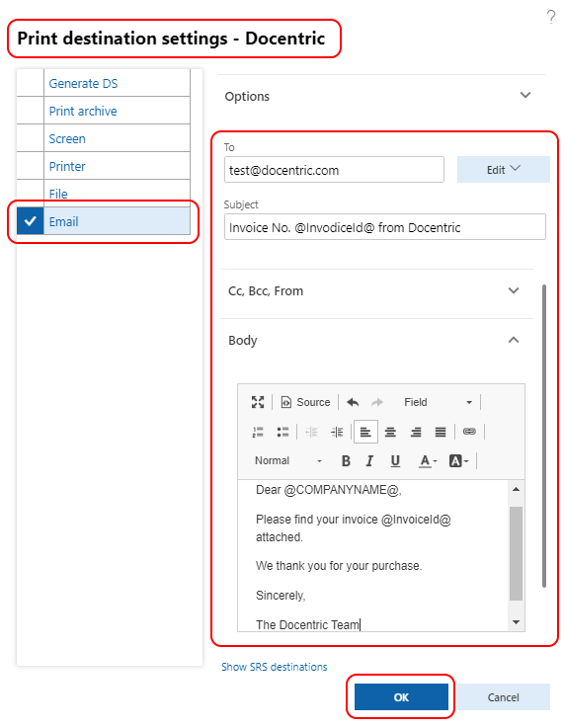
Task: Open the Field placeholder dropdown
Action: click(438, 402)
